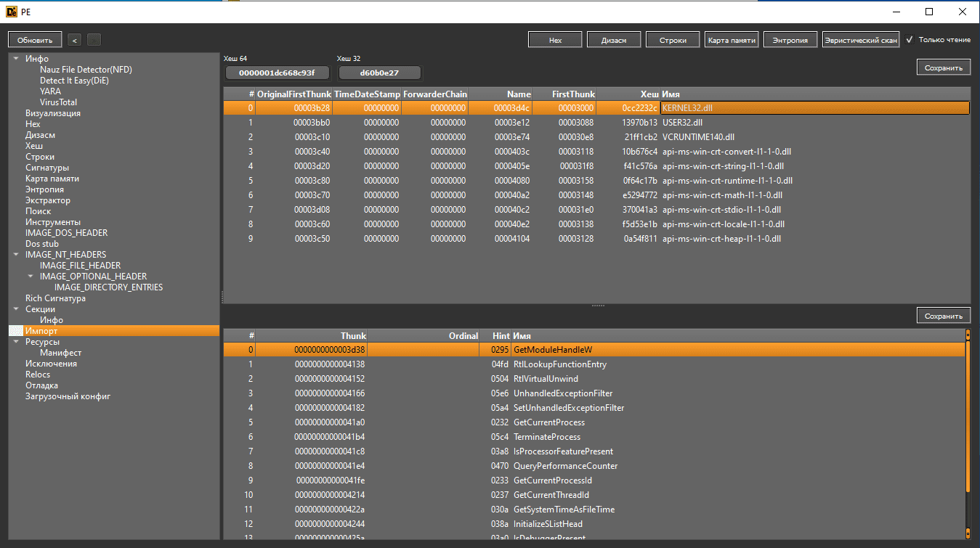The image size is (980, 548).
Task: Click the Хеш 64 value field
Action: 277,73
